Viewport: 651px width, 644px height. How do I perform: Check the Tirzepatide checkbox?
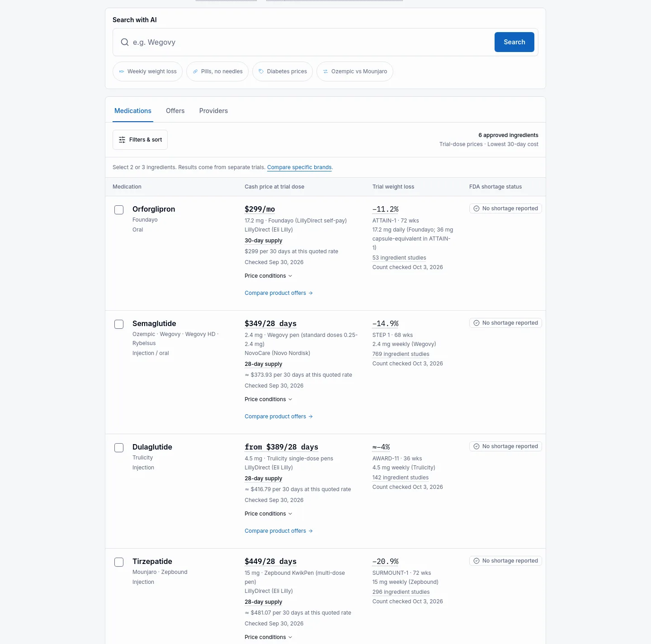coord(119,562)
